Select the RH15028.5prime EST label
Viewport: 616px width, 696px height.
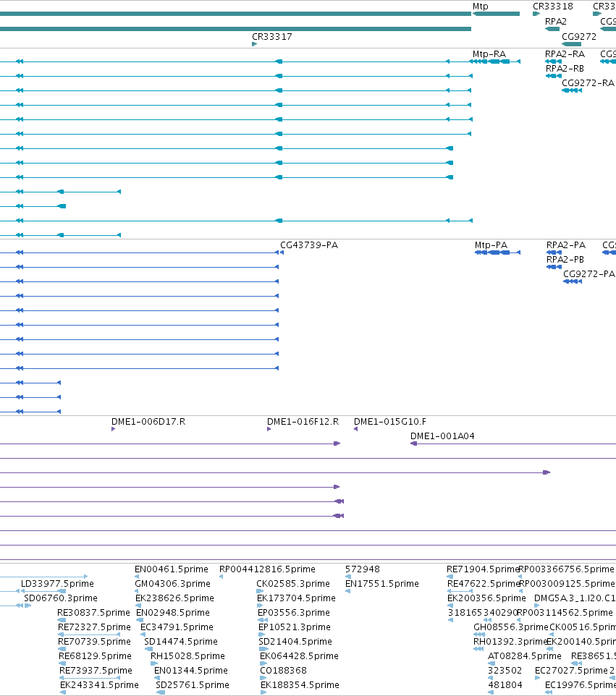187,655
